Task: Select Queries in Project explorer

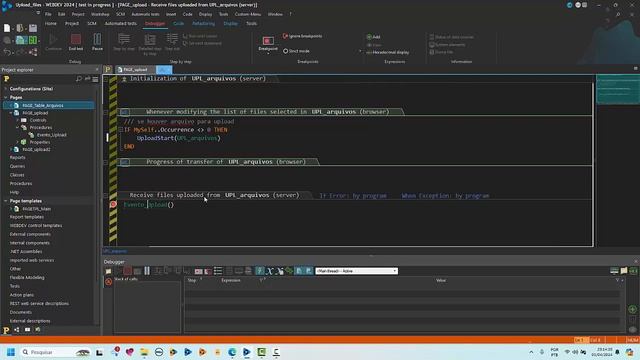Action: (17, 167)
